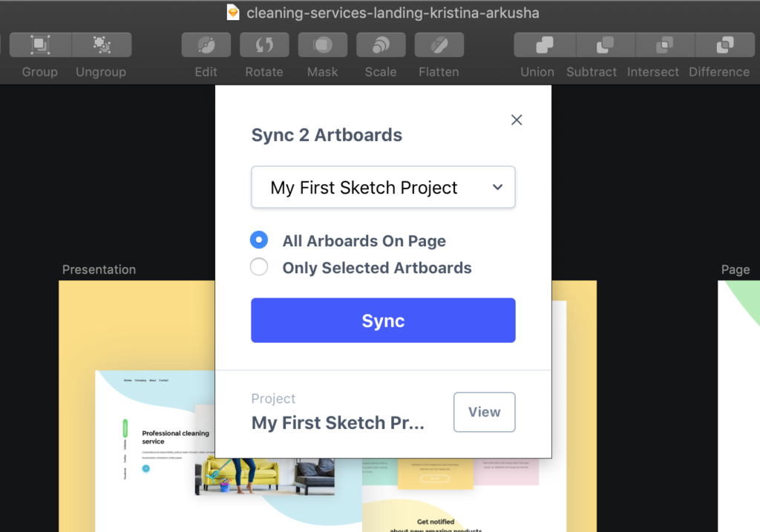Click the Flatten toolbar icon

tap(439, 45)
